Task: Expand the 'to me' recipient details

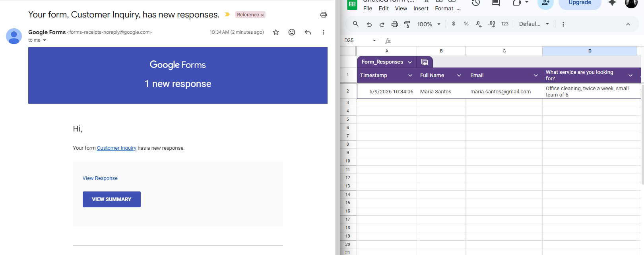Action: [45, 41]
